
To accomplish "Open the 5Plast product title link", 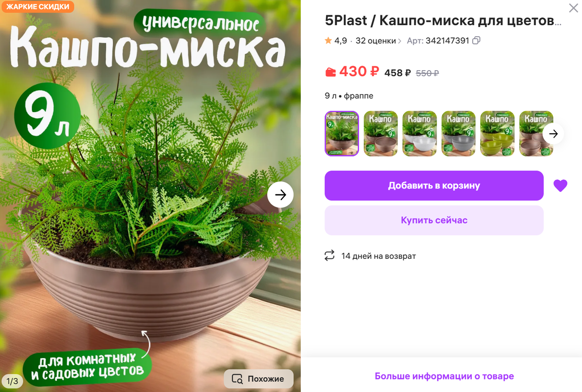I will 443,21.
